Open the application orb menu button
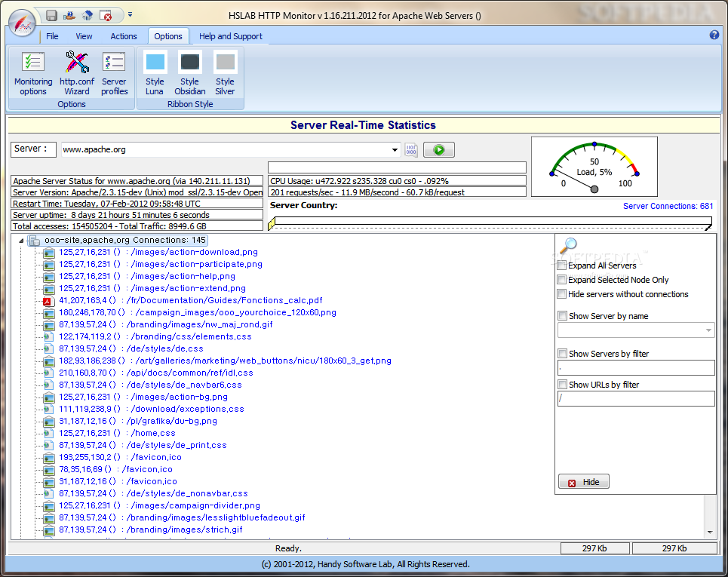The image size is (728, 577). point(23,23)
